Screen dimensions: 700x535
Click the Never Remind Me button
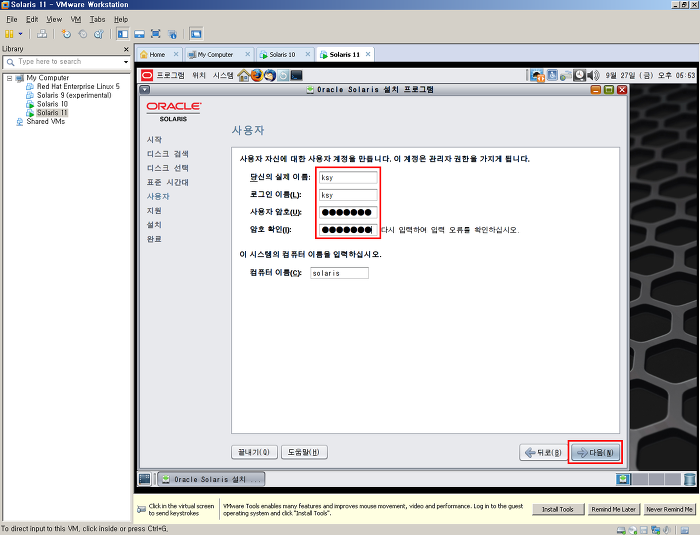[x=669, y=509]
